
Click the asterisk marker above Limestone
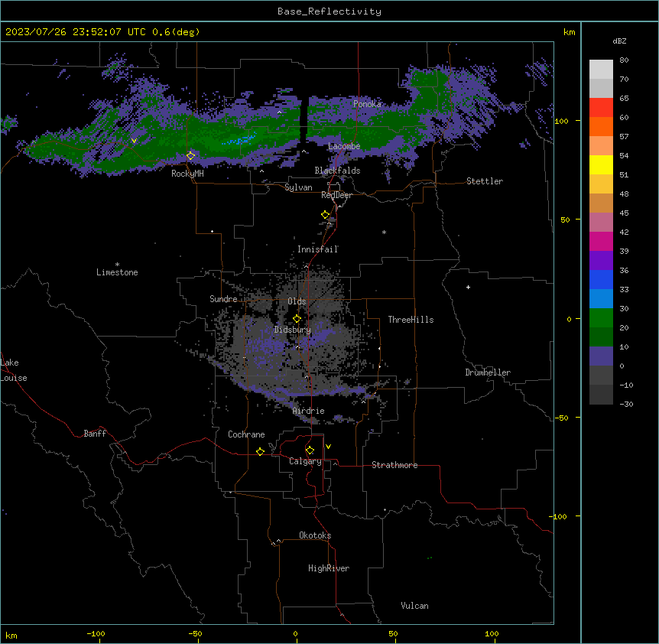coord(117,265)
